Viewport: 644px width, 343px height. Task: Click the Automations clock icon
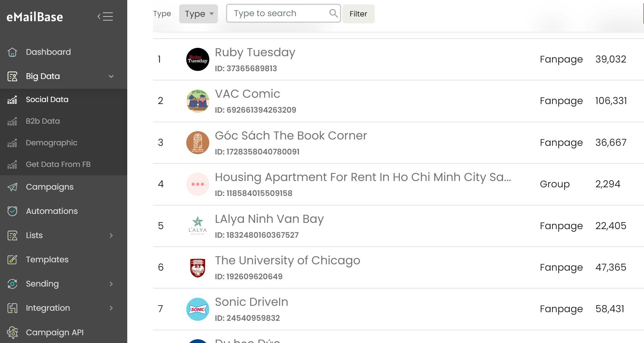[12, 211]
